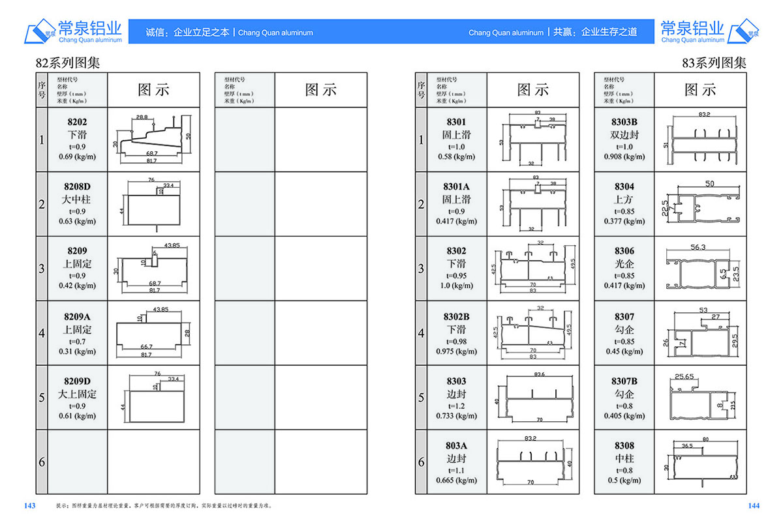
Task: Open the 8308 中柱 profile drawing
Action: (701, 462)
